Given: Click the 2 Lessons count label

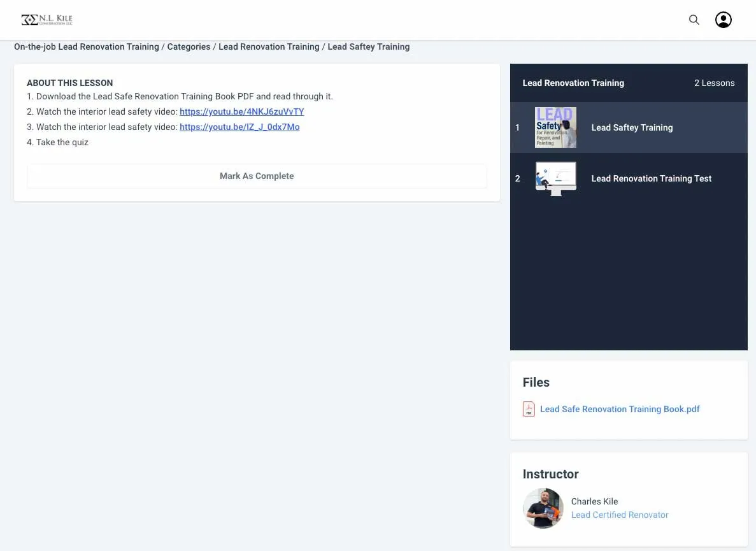Looking at the screenshot, I should 714,83.
